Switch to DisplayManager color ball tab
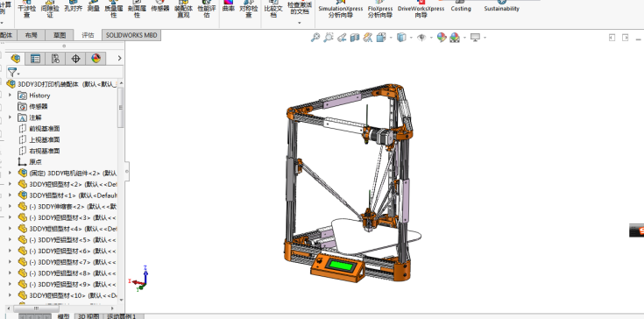 tap(96, 59)
